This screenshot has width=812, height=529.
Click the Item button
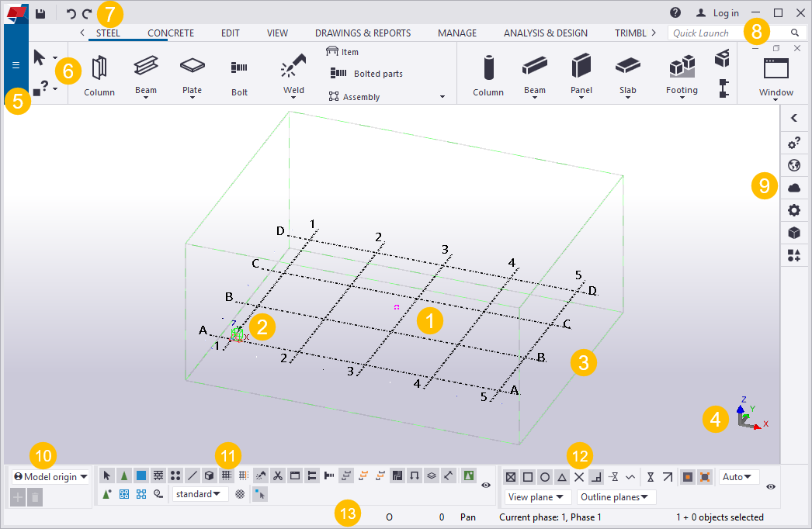pos(342,52)
